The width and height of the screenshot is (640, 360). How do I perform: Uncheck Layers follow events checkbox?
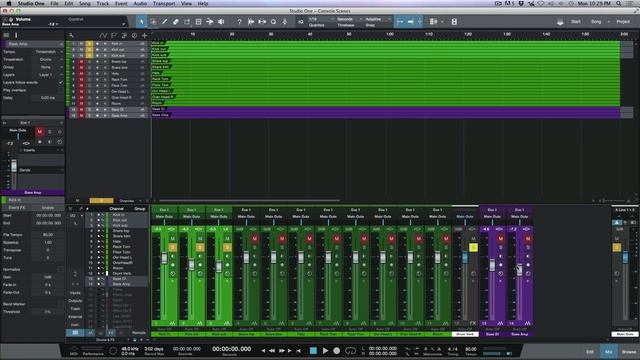point(61,82)
